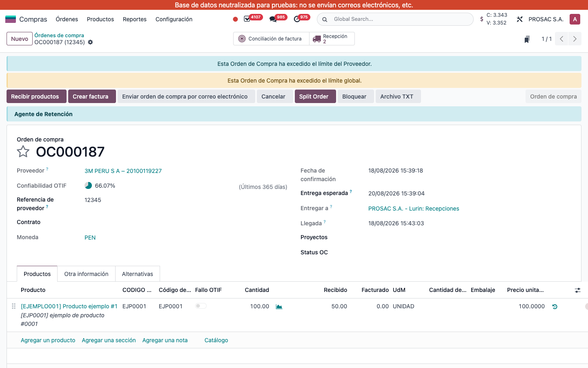Open the gear actions menu beside OC000187
This screenshot has height=368, width=588.
pos(90,42)
